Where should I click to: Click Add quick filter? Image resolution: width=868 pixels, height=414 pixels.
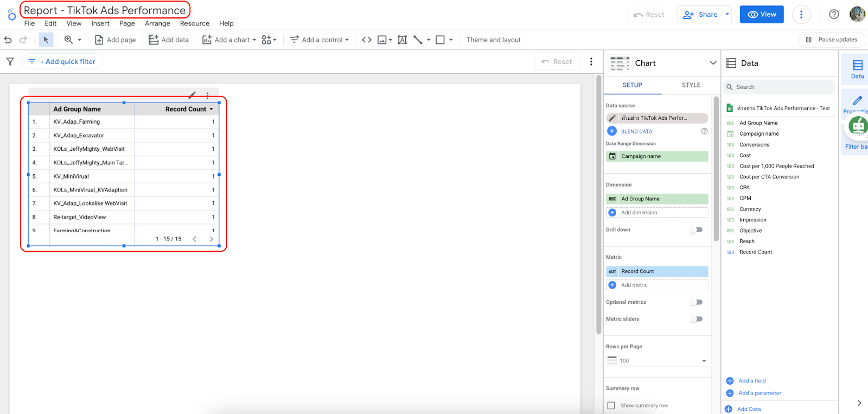tap(62, 61)
